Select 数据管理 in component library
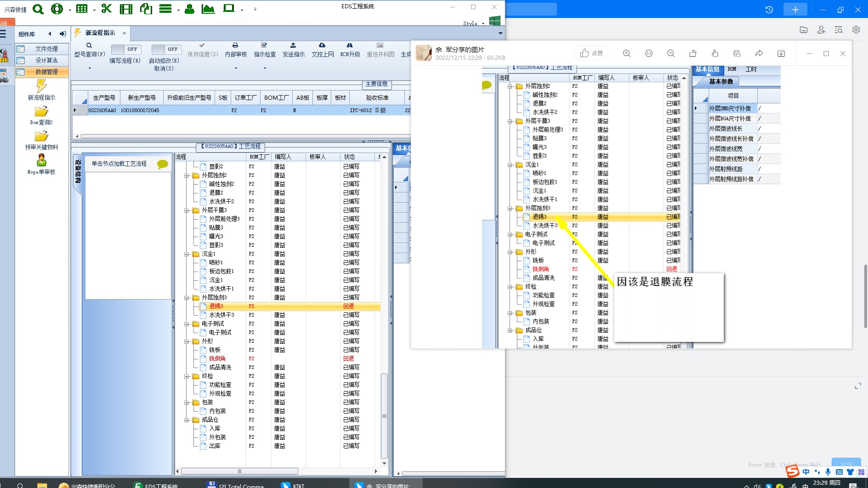 click(x=42, y=72)
